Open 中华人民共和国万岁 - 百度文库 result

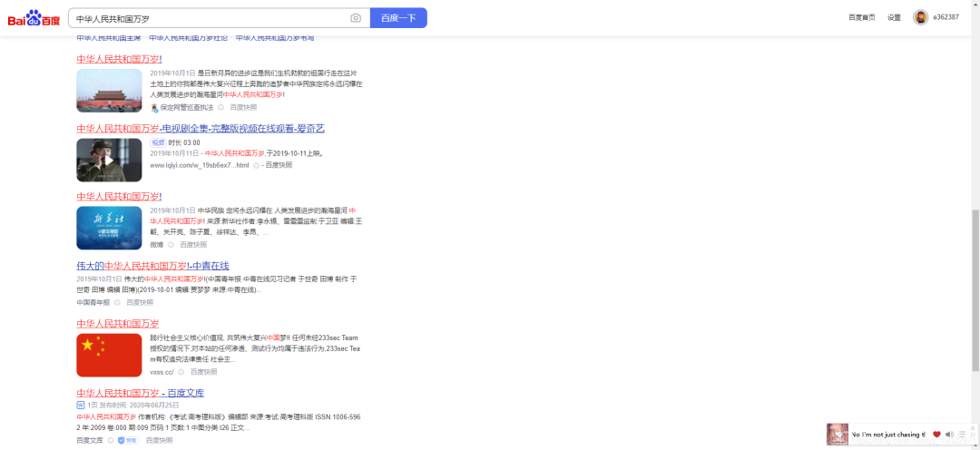coord(141,393)
